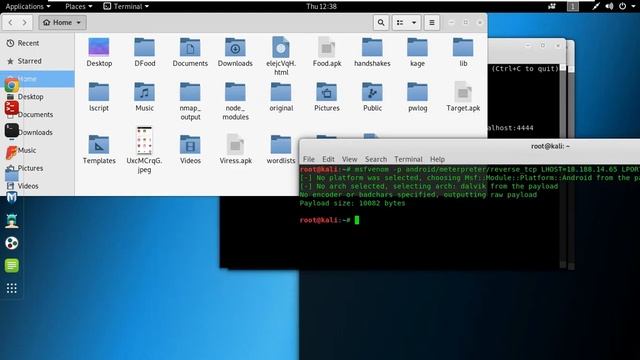The height and width of the screenshot is (360, 640).
Task: Open the original folder
Action: (281, 97)
